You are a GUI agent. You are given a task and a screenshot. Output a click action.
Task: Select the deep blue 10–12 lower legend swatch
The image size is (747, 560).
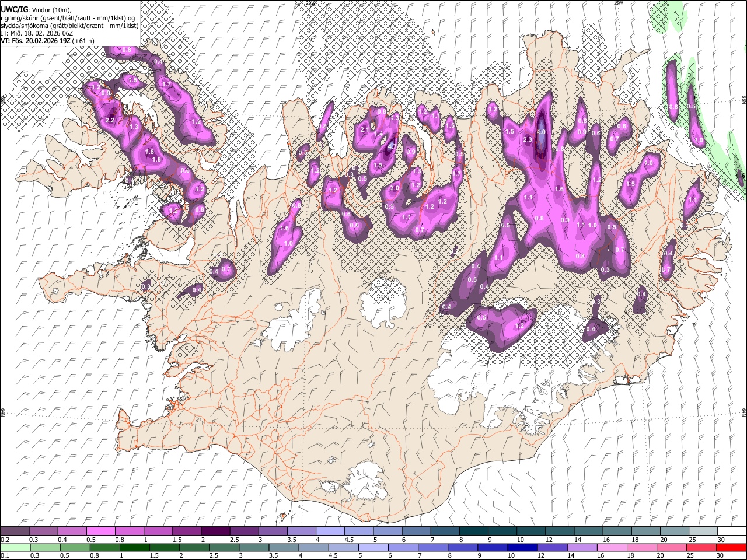click(x=522, y=548)
